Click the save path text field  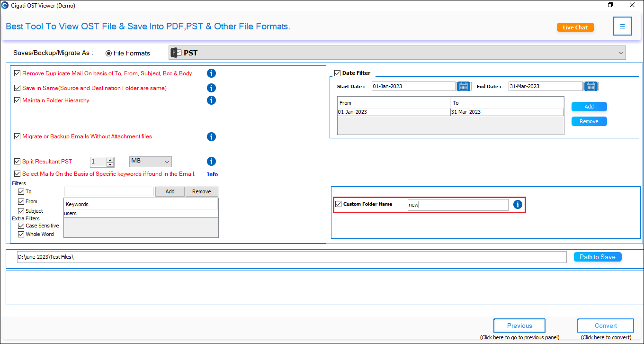click(292, 257)
